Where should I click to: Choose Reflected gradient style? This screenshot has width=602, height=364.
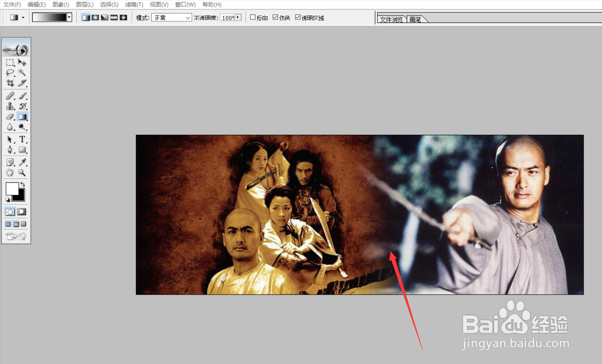[114, 18]
